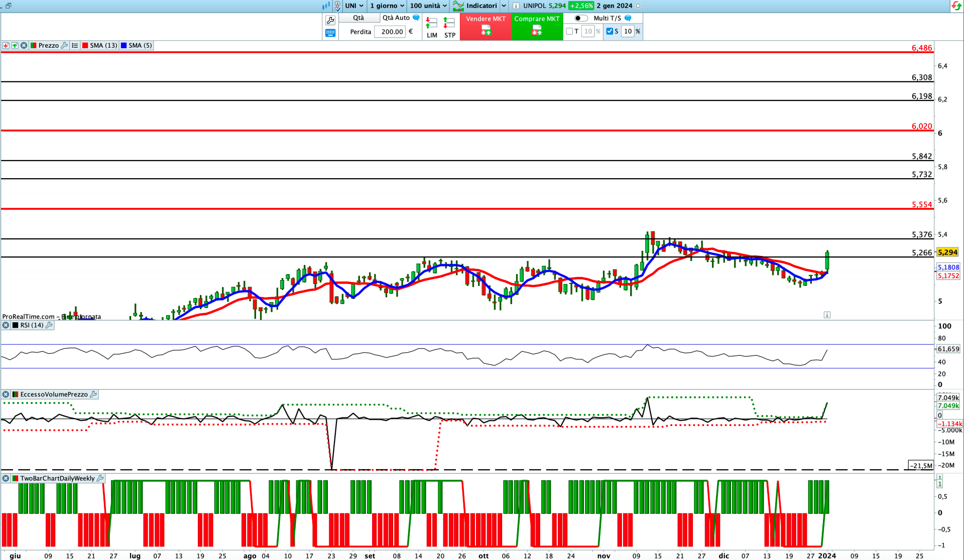The image size is (964, 560).
Task: Click the UNIPOL info icon
Action: 516,6
